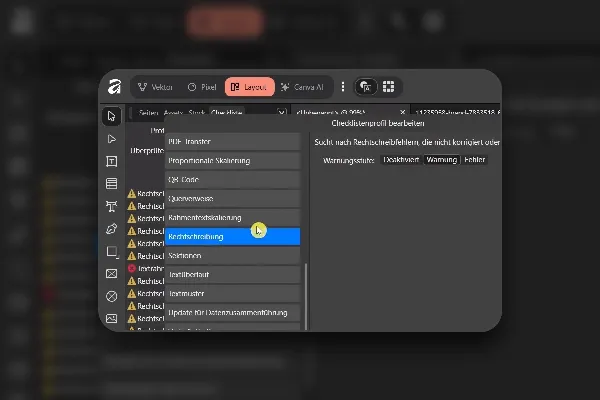Image resolution: width=600 pixels, height=400 pixels.
Task: Select the Table tool
Action: coord(111,183)
